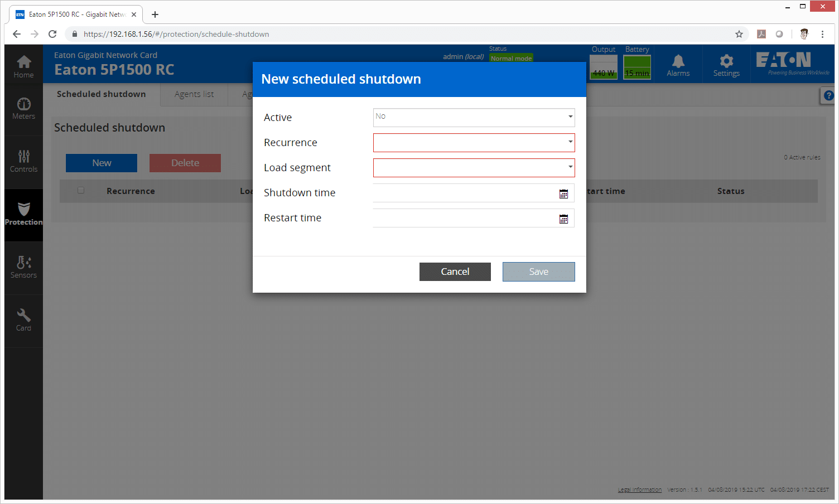Bookmark this page with star icon

pos(739,34)
